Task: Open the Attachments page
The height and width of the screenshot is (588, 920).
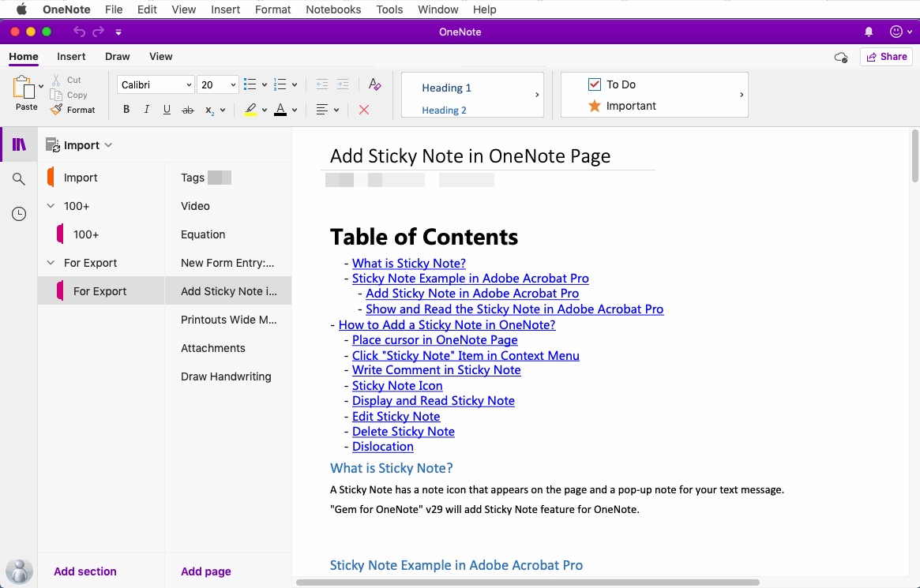Action: point(228,348)
